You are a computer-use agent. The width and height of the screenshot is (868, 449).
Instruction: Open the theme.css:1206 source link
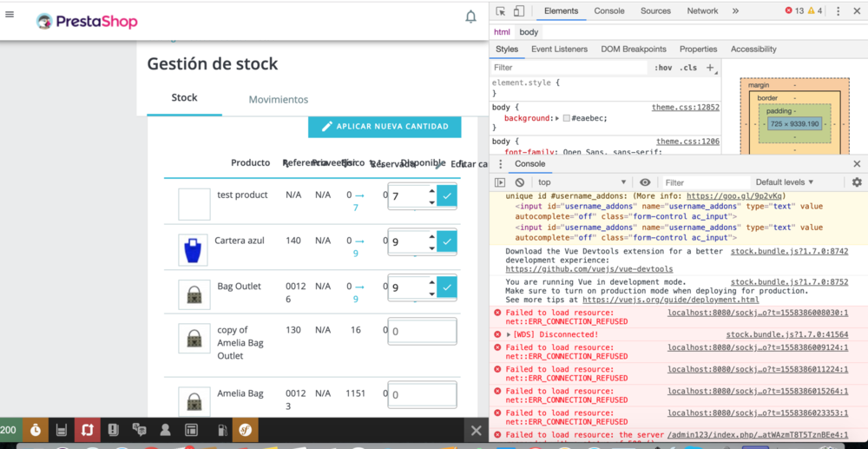tap(688, 142)
